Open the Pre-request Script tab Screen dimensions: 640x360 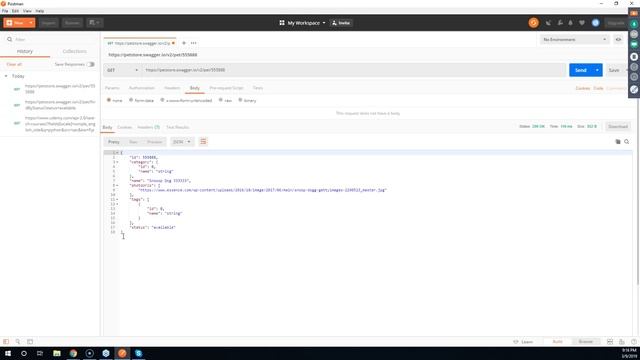[x=226, y=88]
